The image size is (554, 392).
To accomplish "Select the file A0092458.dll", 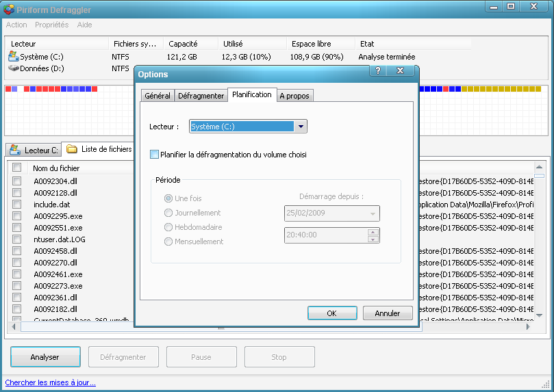I will 55,251.
